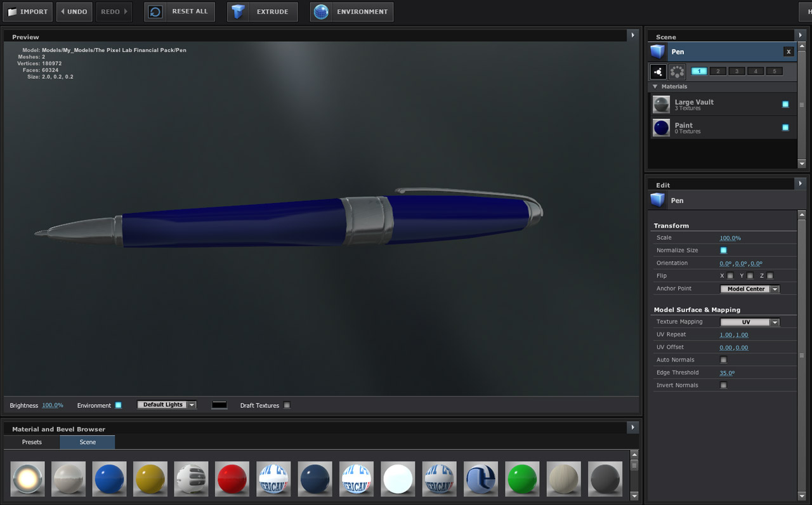Image resolution: width=812 pixels, height=505 pixels.
Task: Click the Pen cube icon in Edit panel
Action: pos(658,200)
